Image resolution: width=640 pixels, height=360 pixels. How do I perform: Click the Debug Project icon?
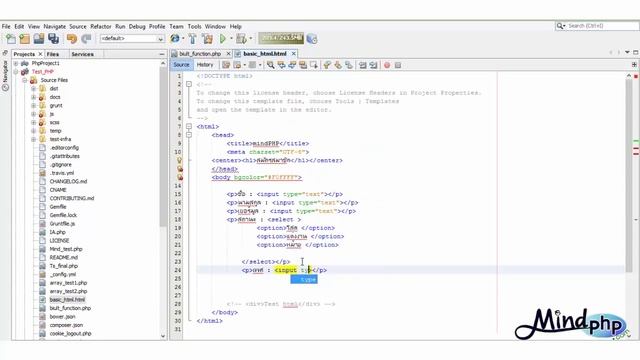[241, 39]
